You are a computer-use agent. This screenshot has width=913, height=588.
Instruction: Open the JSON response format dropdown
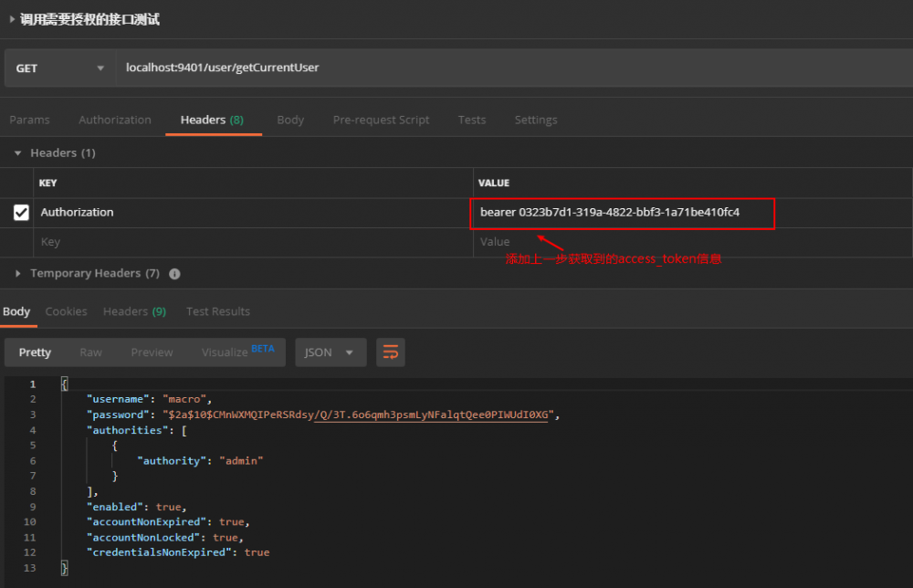331,352
